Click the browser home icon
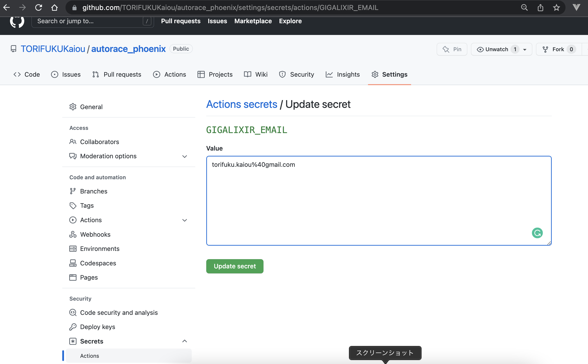 (54, 7)
